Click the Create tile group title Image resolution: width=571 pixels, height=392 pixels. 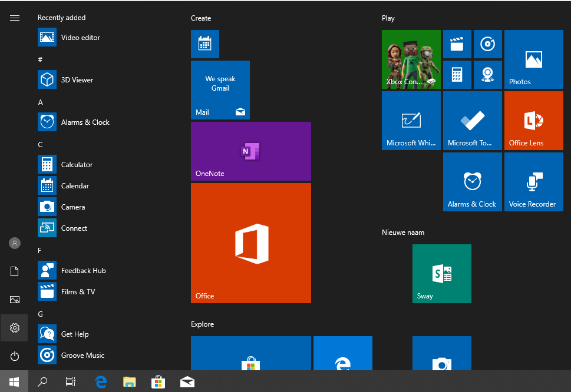point(201,18)
